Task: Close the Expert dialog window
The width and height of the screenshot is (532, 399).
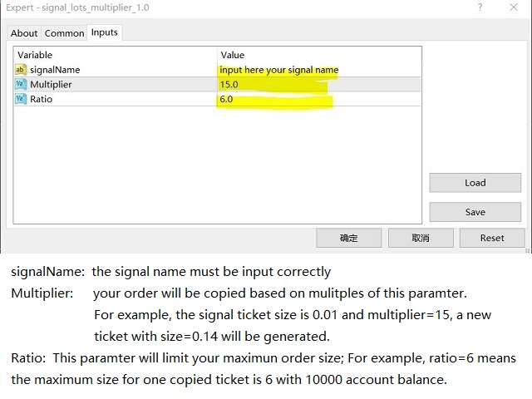Action: pyautogui.click(x=514, y=7)
